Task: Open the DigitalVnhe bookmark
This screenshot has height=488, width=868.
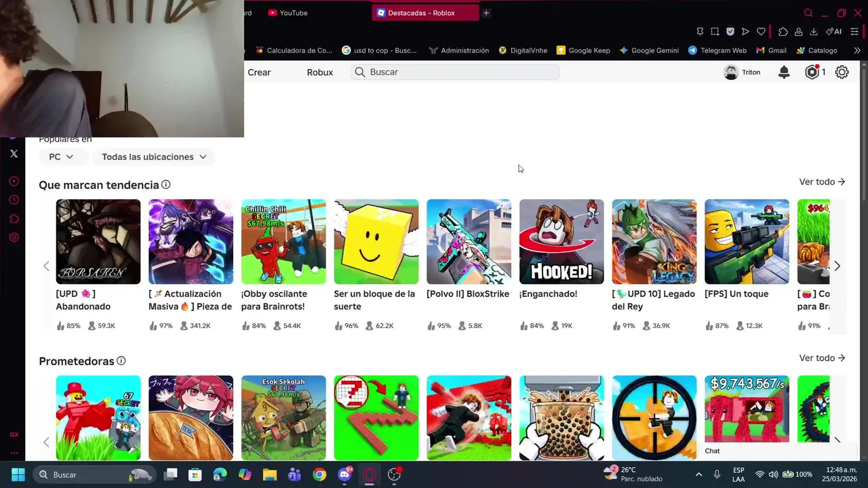Action: tap(523, 50)
